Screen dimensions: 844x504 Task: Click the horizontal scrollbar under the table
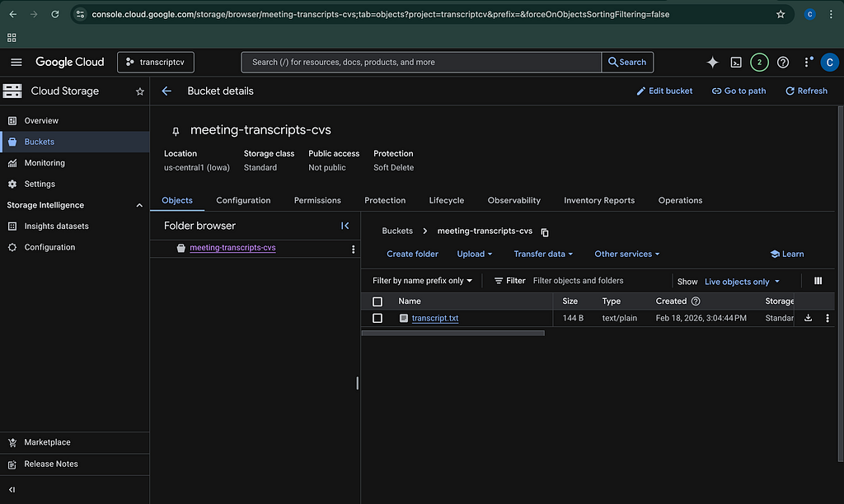pyautogui.click(x=453, y=334)
